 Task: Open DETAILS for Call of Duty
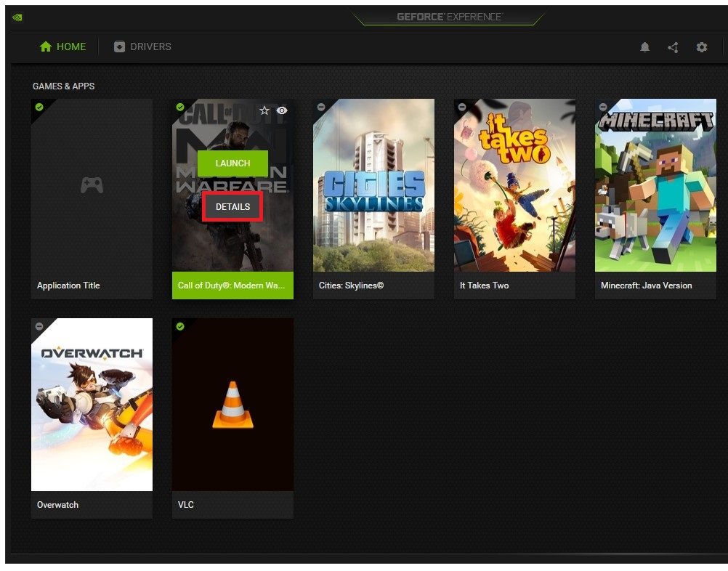point(232,206)
